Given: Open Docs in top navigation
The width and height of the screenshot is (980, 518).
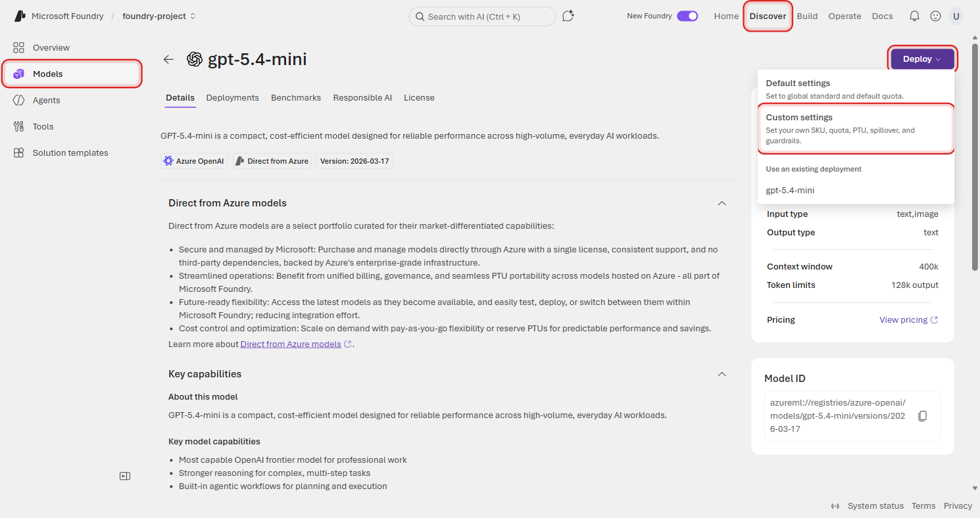Looking at the screenshot, I should 883,16.
